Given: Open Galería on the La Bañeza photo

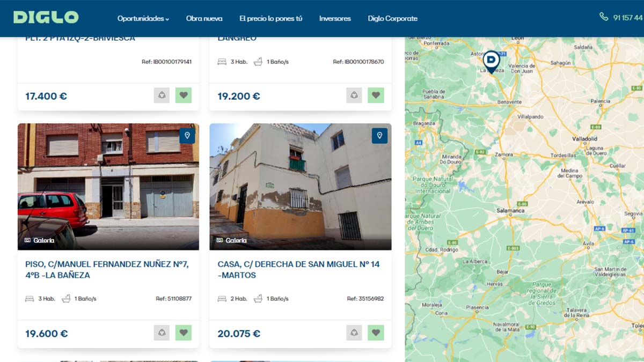Looking at the screenshot, I should click(x=39, y=241).
